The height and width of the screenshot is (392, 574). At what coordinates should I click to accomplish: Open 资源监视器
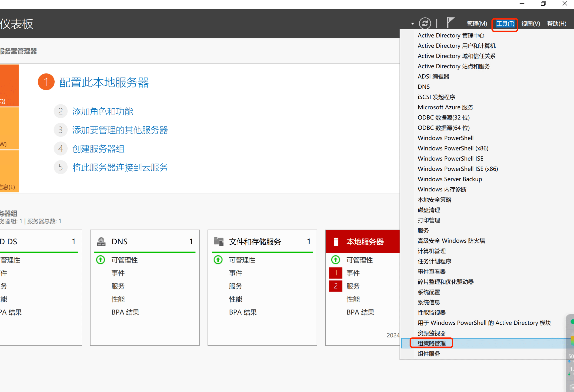tap(431, 333)
